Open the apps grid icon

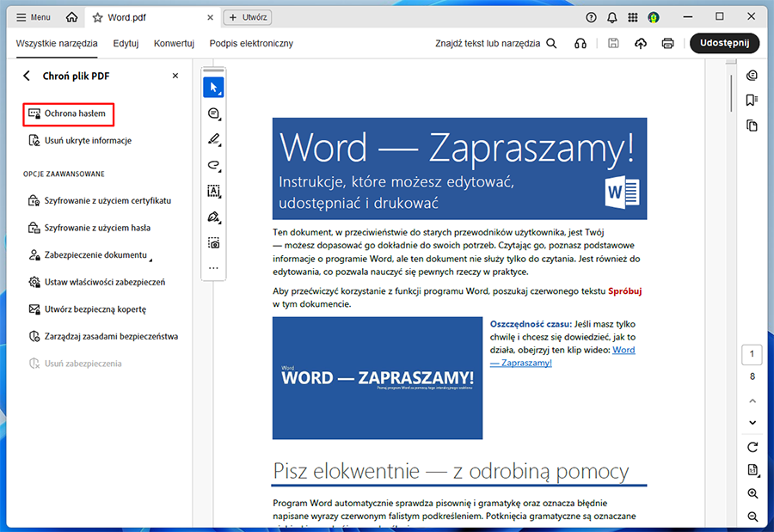tap(633, 18)
